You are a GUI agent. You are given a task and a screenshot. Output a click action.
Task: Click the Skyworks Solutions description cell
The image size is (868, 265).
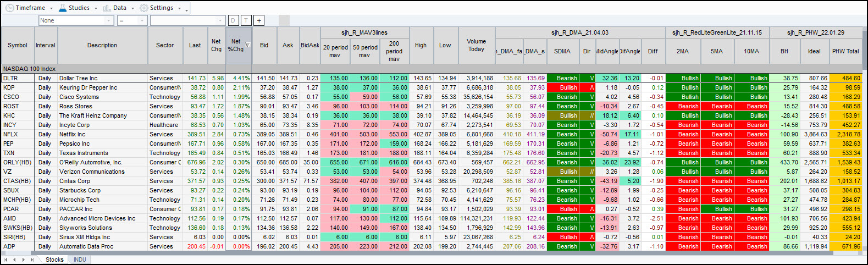click(102, 228)
